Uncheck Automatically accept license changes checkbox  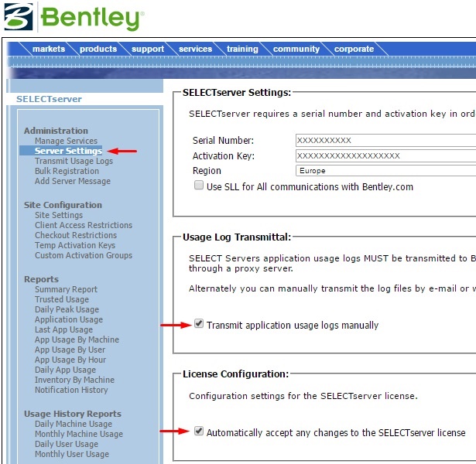click(x=199, y=431)
